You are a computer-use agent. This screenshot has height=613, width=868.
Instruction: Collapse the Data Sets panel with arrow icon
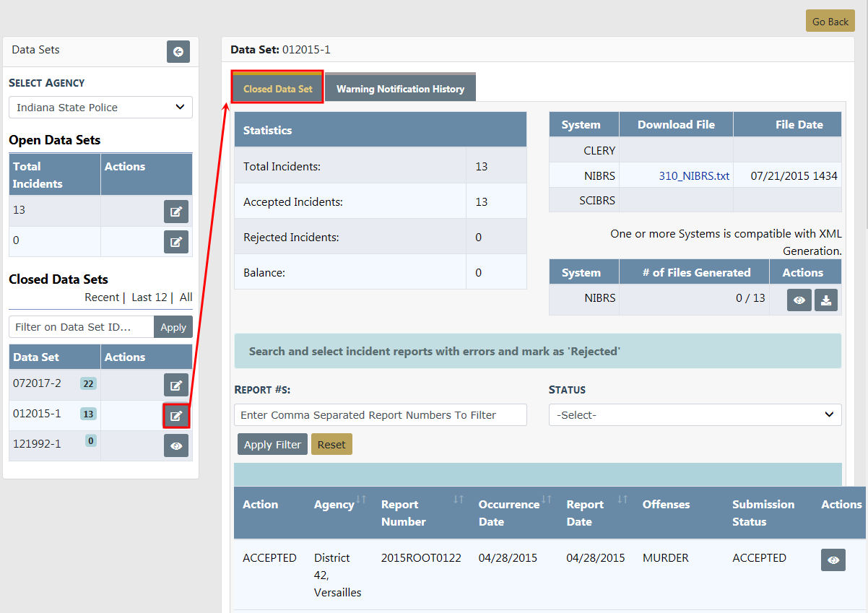tap(178, 52)
